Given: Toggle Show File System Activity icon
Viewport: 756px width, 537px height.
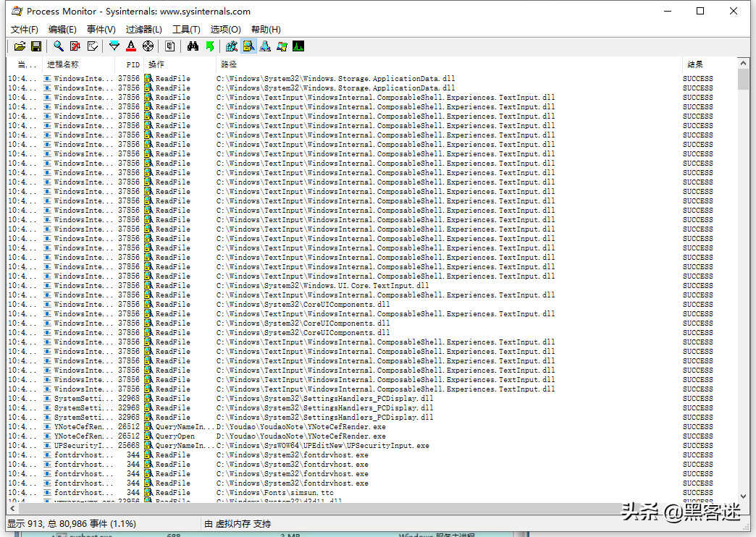Looking at the screenshot, I should (248, 46).
